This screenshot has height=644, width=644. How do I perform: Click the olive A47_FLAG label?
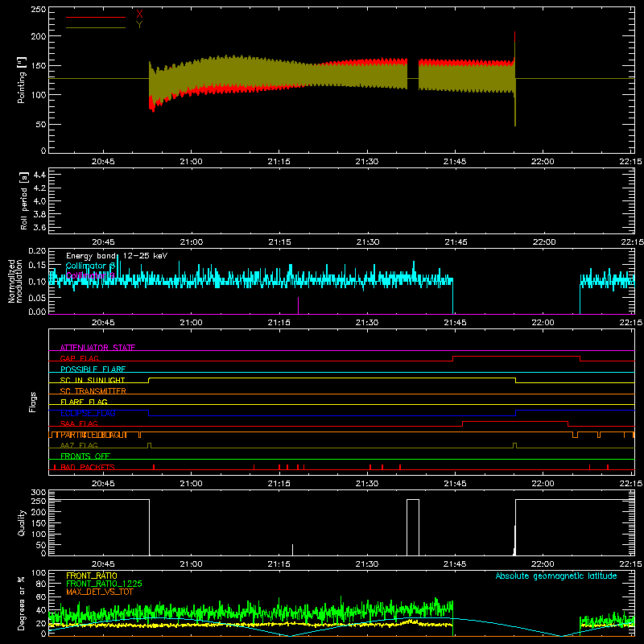pos(79,445)
